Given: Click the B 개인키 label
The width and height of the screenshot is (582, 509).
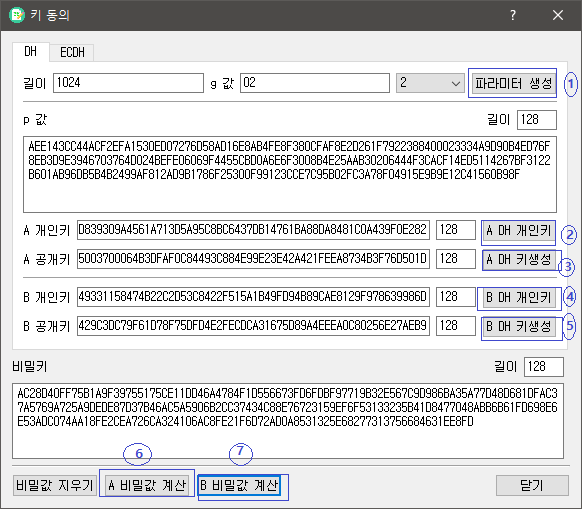Looking at the screenshot, I should pos(46,297).
